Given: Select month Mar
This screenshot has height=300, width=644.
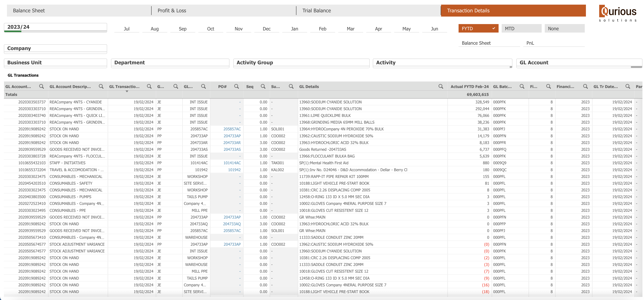Looking at the screenshot, I should (x=350, y=29).
